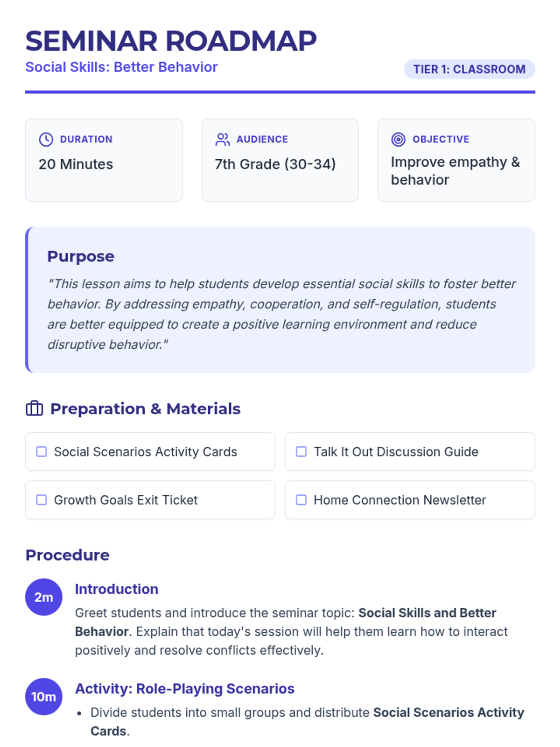Check the Talk It Out Discussion Guide box
Image resolution: width=560 pixels, height=747 pixels.
301,451
